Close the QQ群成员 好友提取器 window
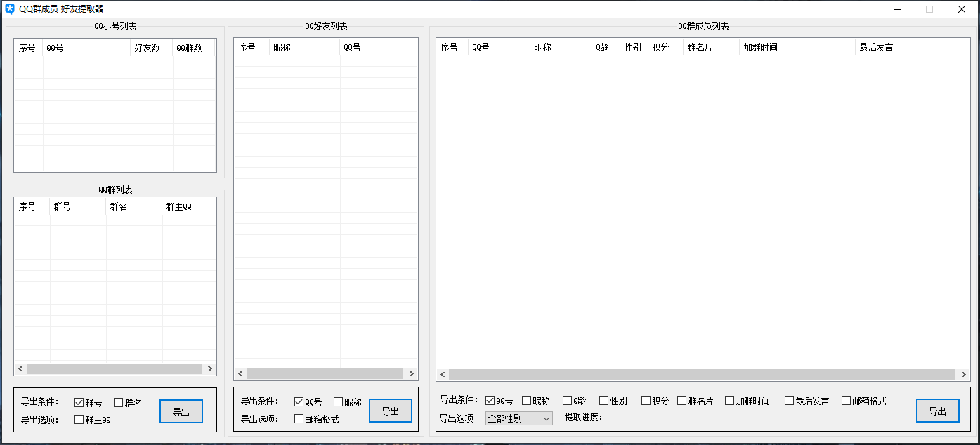Screen dimensions: 980x445 pyautogui.click(x=962, y=9)
